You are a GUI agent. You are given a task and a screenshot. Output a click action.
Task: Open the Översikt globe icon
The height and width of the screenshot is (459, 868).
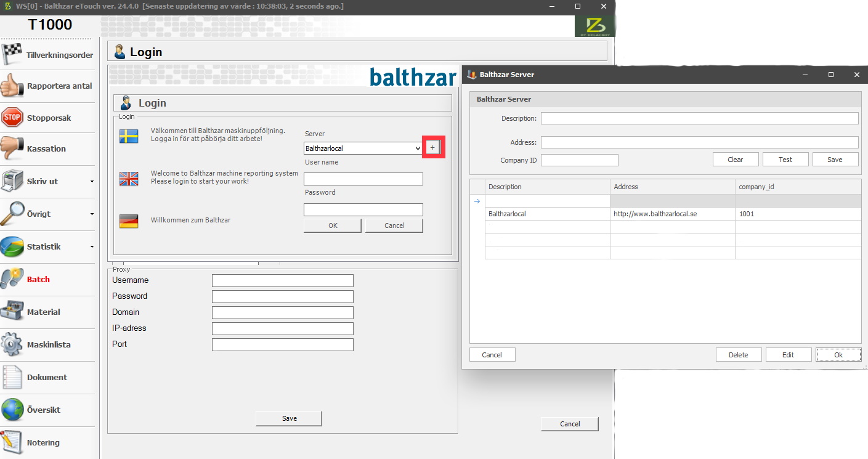(x=12, y=410)
